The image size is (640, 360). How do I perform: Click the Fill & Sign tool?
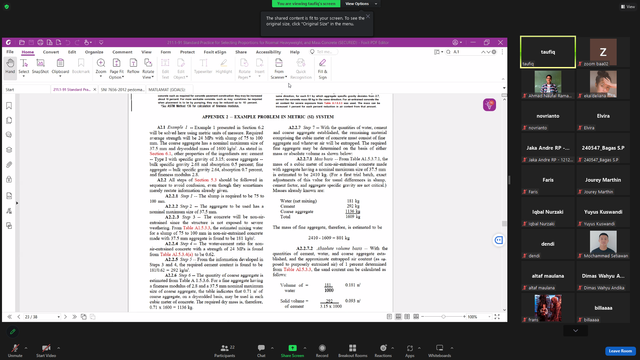tap(322, 68)
